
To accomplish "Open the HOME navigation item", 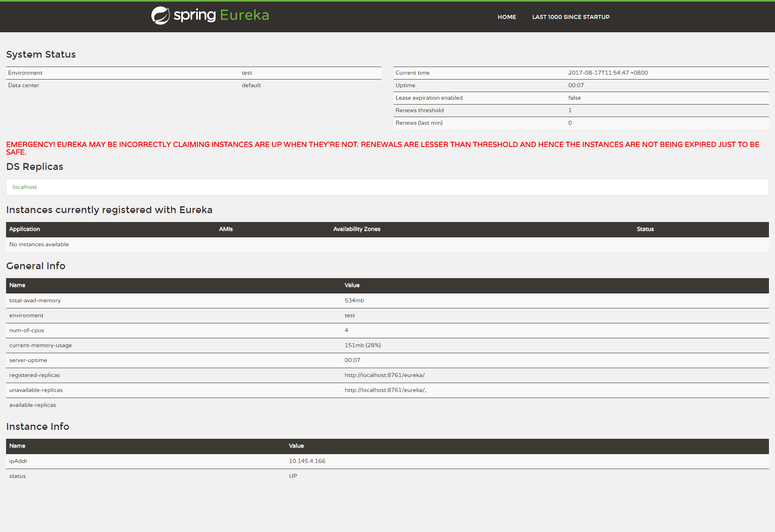I will point(507,17).
